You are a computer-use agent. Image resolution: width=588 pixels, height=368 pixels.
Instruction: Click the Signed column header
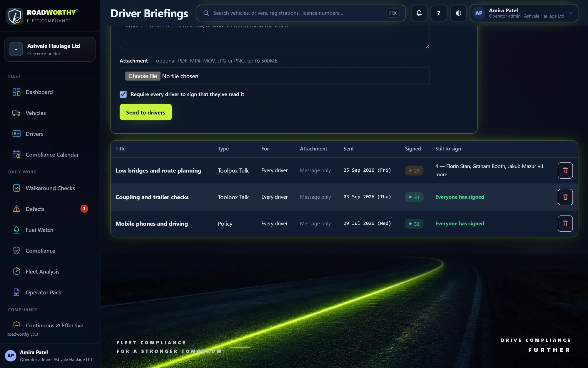[x=413, y=149]
